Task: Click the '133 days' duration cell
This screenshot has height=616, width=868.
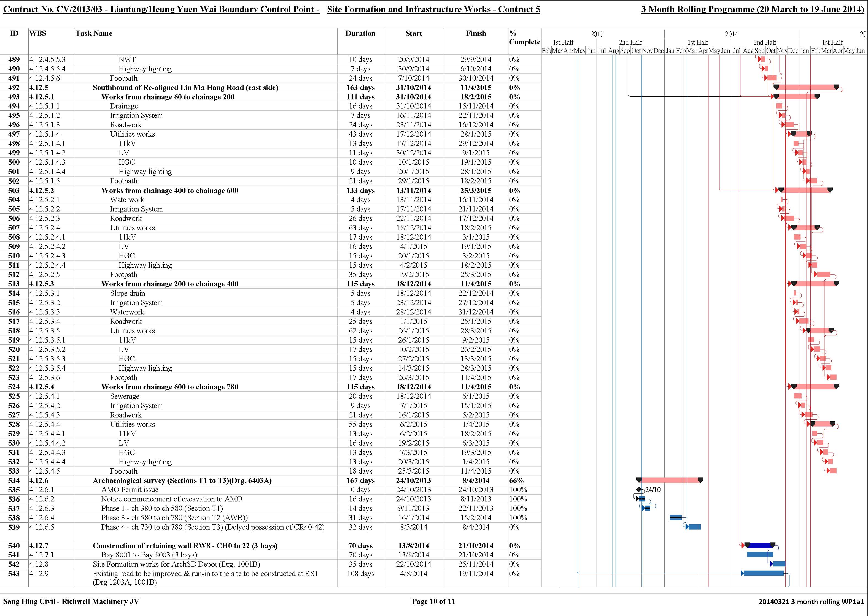Action: (360, 190)
